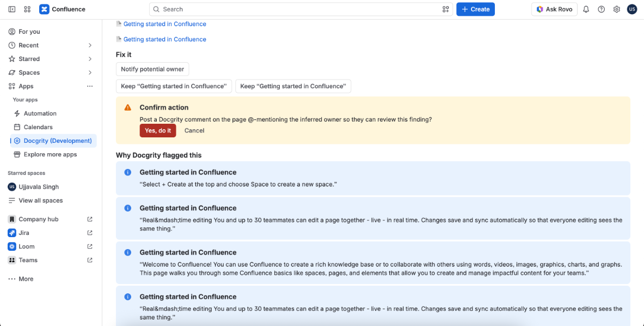Expand the Recent chevron arrow
This screenshot has height=326, width=644.
[x=90, y=45]
